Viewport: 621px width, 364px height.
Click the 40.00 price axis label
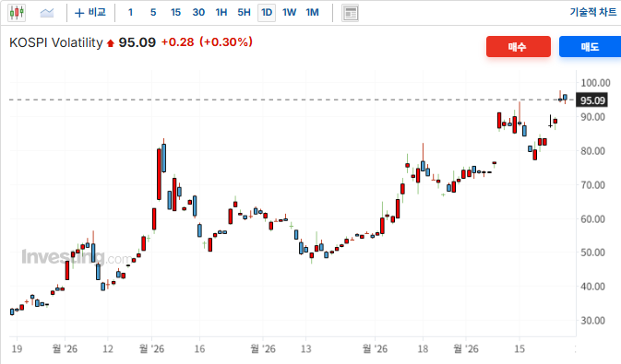coord(592,287)
